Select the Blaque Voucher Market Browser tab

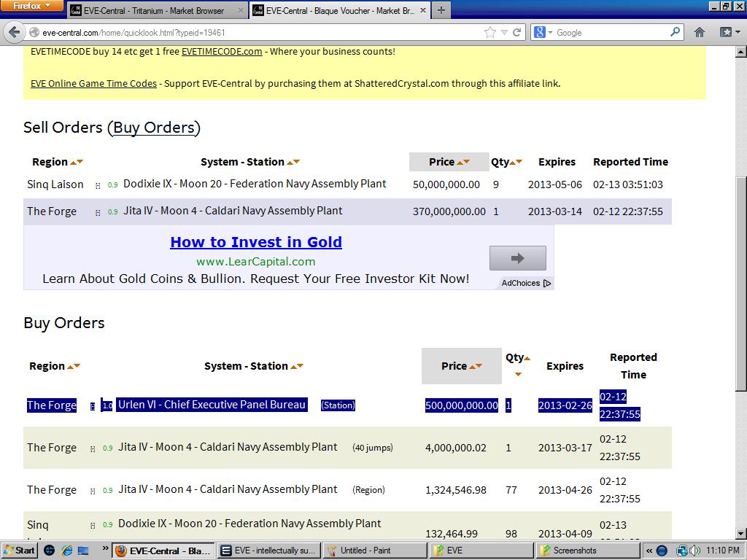click(338, 10)
